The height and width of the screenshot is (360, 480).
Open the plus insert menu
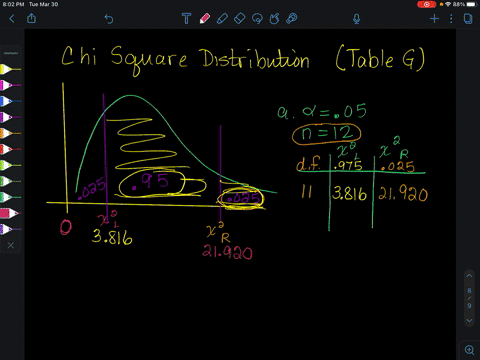click(x=434, y=19)
